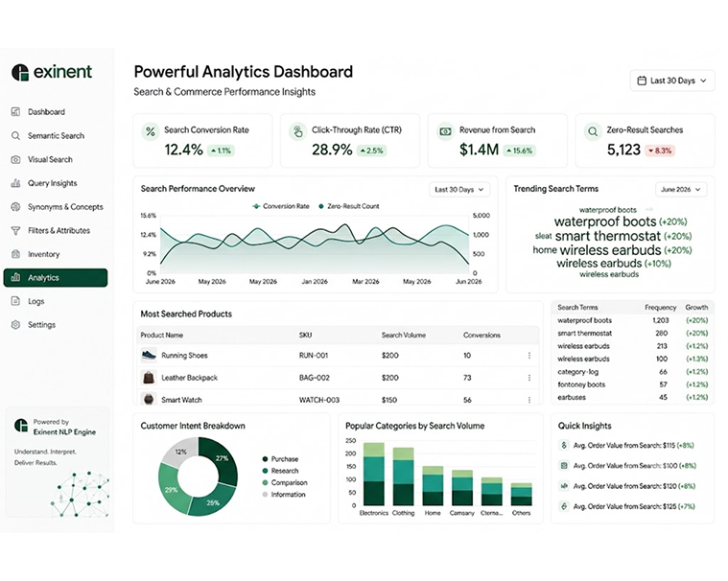Toggle the Information legend entry
728x581 pixels.
point(284,495)
